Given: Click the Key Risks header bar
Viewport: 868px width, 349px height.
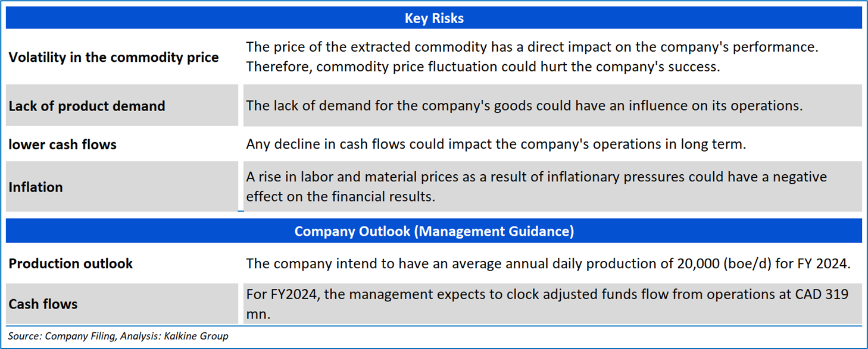Looking at the screenshot, I should [433, 18].
